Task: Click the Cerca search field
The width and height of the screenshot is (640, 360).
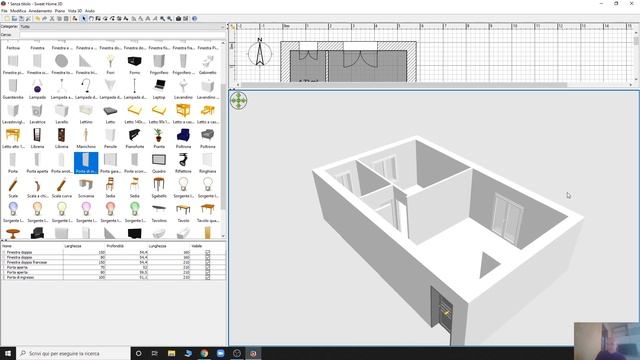Action: point(122,35)
